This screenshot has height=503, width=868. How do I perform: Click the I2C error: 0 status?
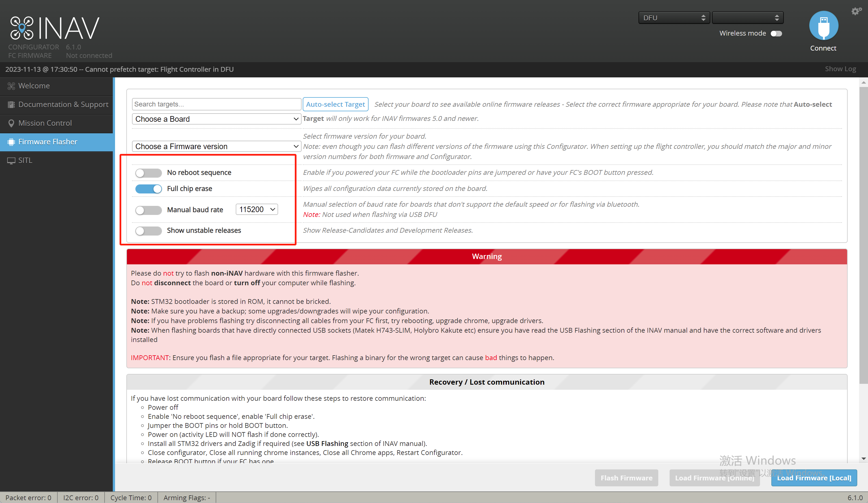pyautogui.click(x=81, y=497)
